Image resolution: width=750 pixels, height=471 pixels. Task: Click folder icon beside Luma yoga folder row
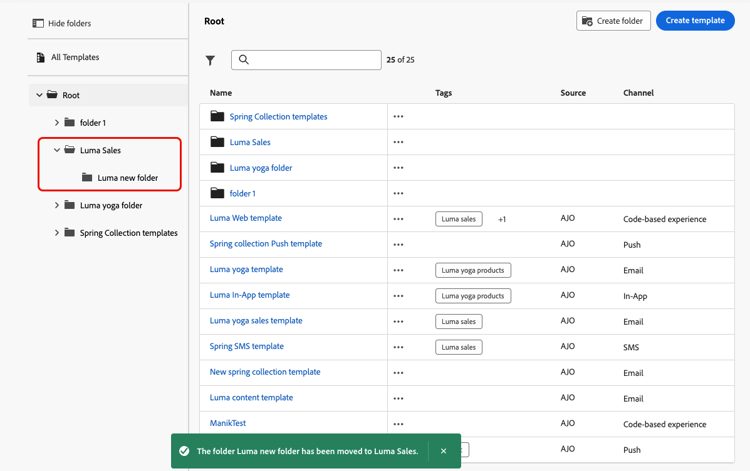tap(217, 168)
